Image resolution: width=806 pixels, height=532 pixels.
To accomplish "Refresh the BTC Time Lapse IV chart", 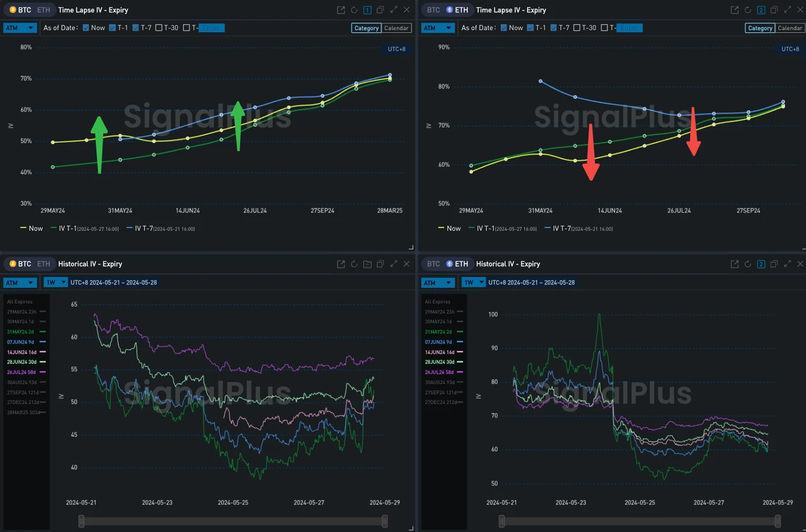I will click(x=354, y=10).
